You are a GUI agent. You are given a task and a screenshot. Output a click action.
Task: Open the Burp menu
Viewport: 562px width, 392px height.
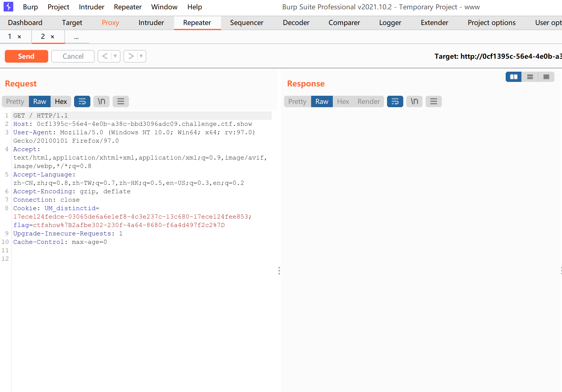[x=30, y=7]
